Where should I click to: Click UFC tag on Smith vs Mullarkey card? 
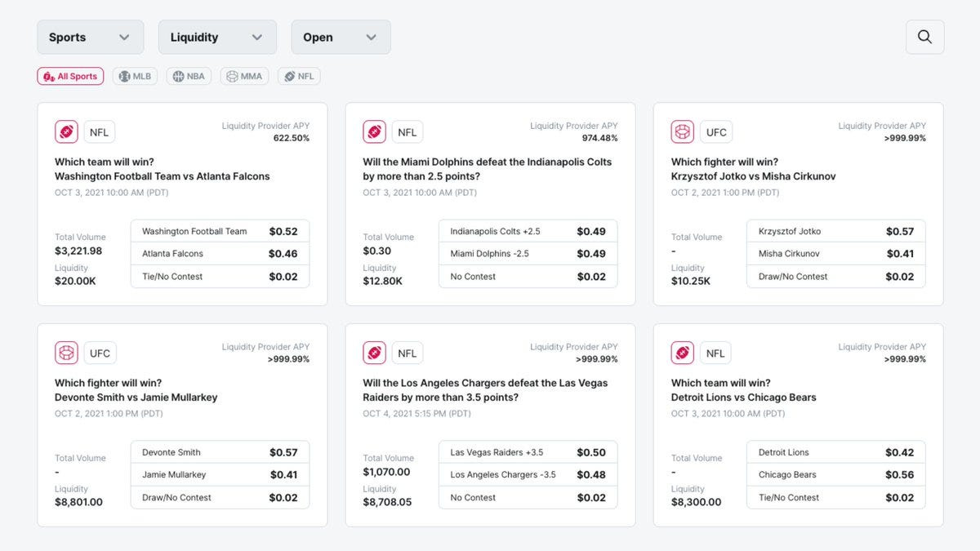[x=100, y=353]
